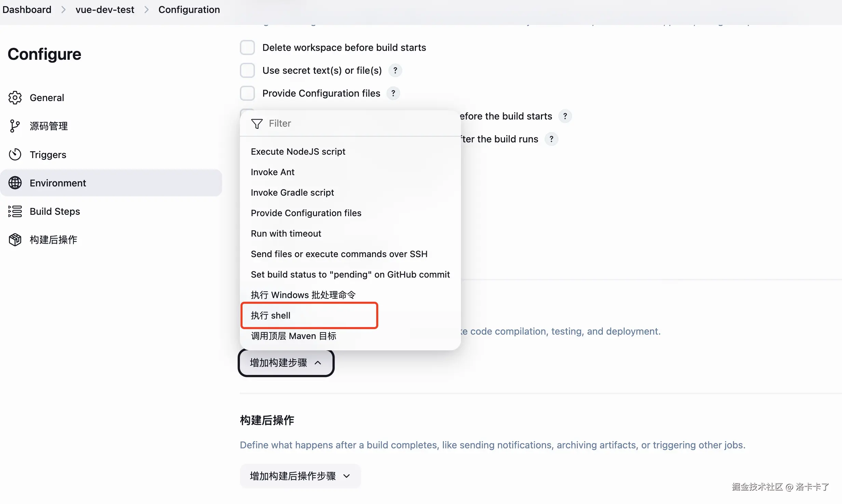
Task: Collapse the 增加构建步骤 dropdown button
Action: [286, 363]
